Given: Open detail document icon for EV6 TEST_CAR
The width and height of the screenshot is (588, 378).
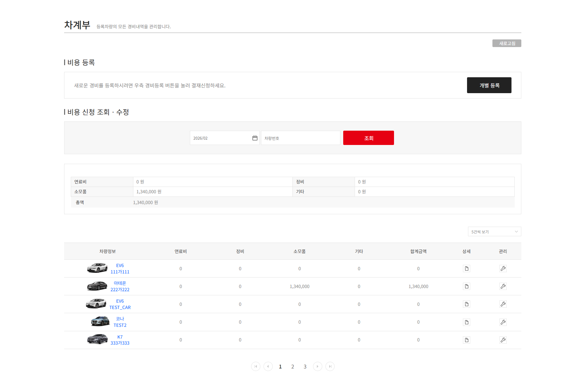Looking at the screenshot, I should 466,304.
